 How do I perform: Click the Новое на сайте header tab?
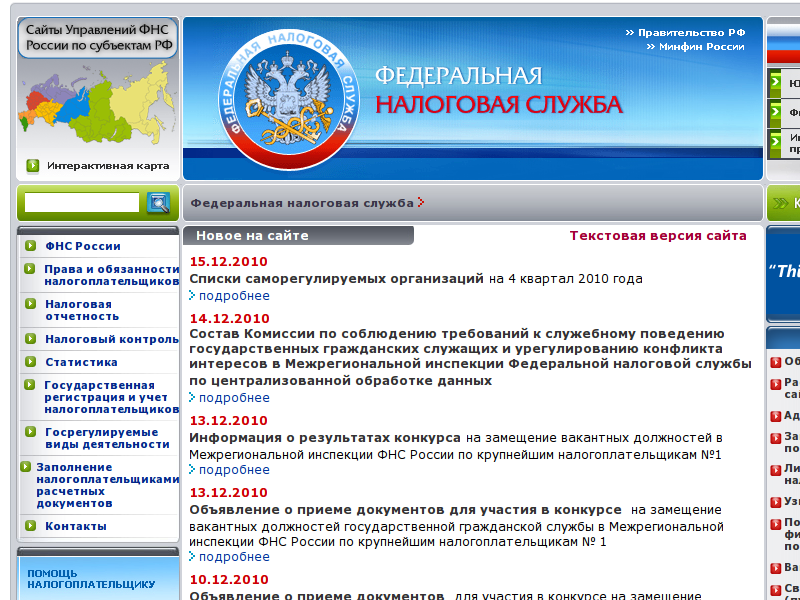coord(298,236)
